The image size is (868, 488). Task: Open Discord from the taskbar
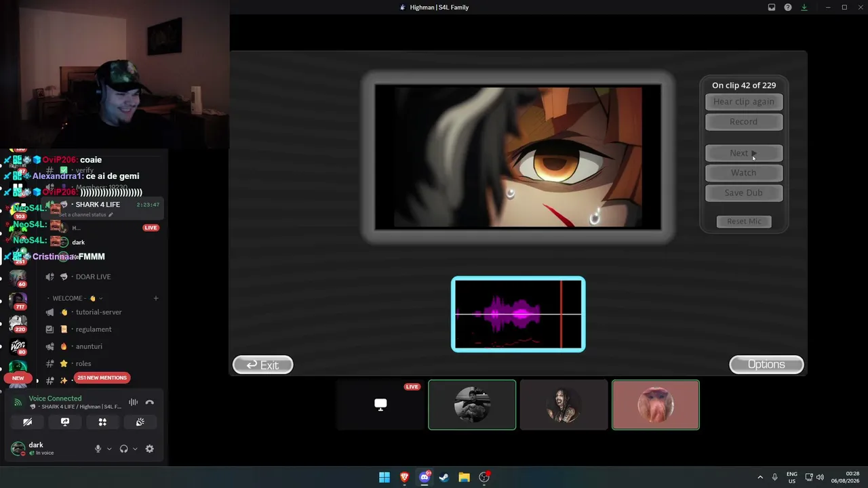(425, 477)
